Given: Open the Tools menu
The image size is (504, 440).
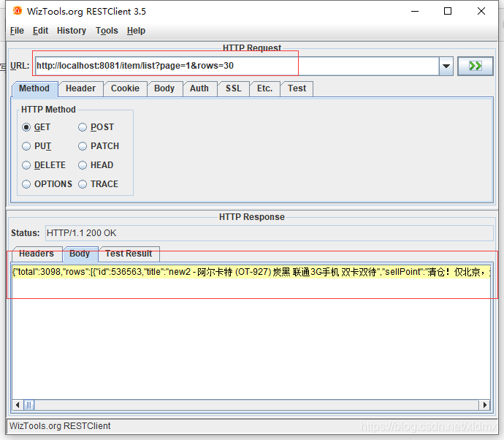Looking at the screenshot, I should 107,31.
